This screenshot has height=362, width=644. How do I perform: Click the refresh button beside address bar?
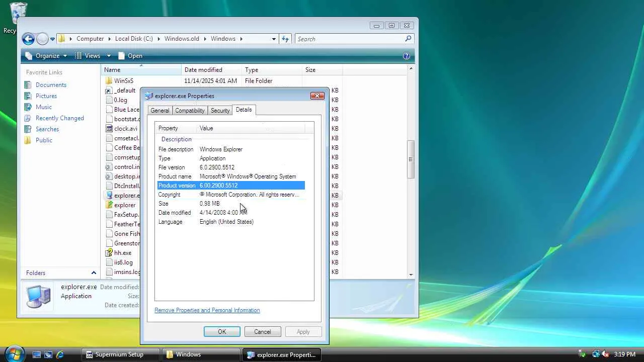[285, 39]
